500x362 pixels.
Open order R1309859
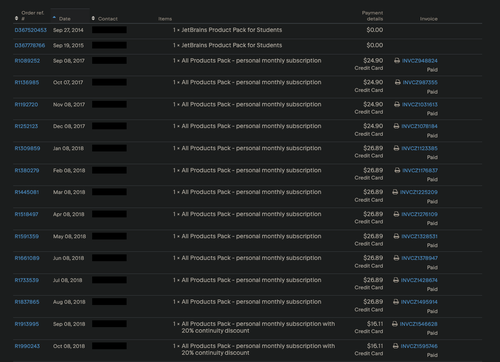point(27,148)
